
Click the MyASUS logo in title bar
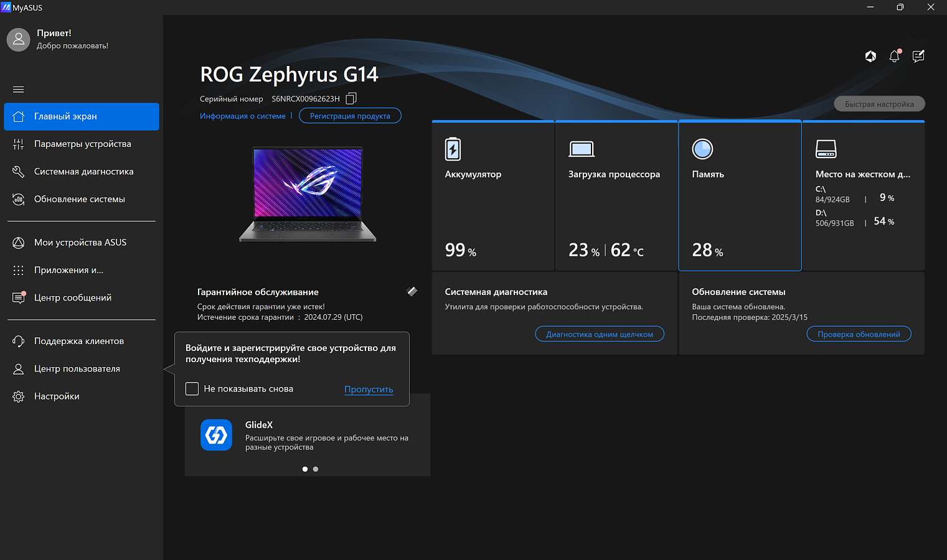6,7
